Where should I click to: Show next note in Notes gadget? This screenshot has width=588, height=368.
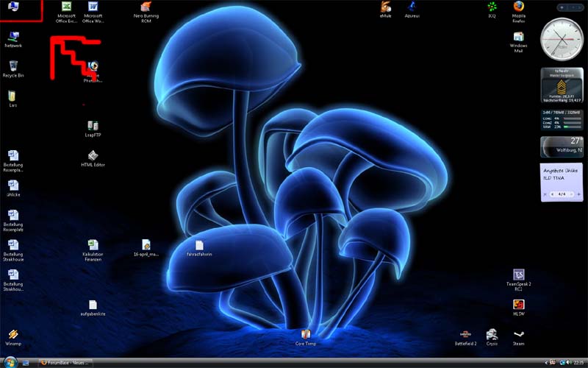571,194
